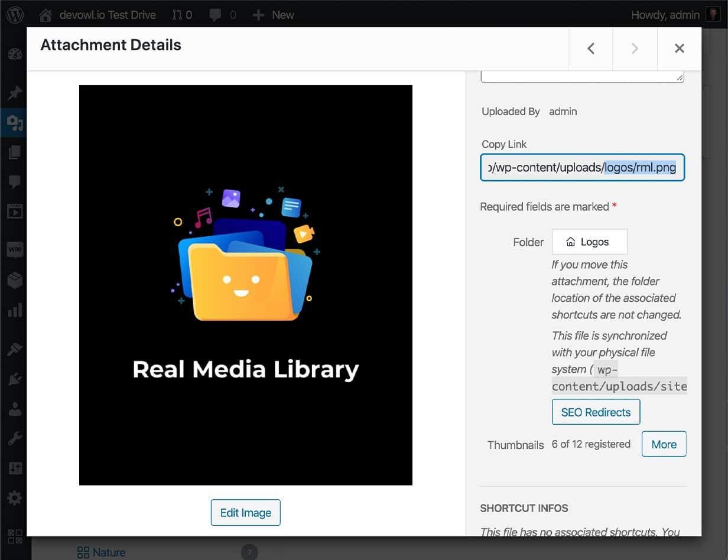Open Posts via the pushpin sidebar icon
This screenshot has height=560, width=728.
(x=14, y=93)
